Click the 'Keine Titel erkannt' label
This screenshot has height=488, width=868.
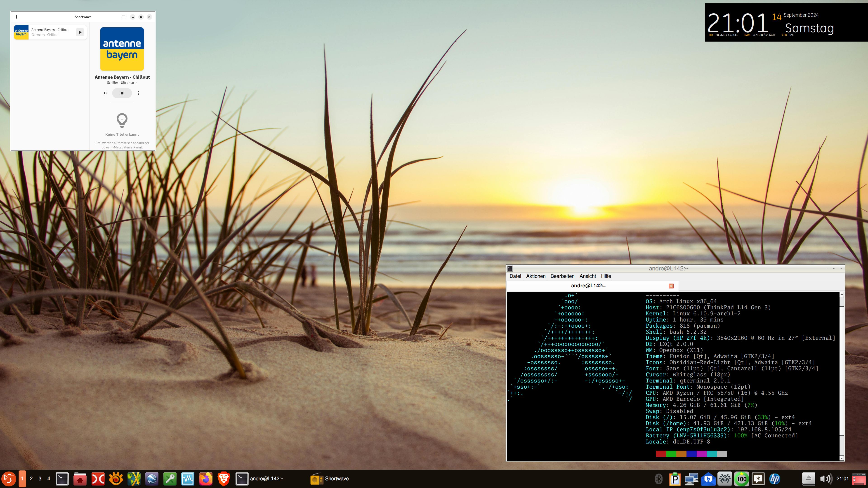(122, 134)
